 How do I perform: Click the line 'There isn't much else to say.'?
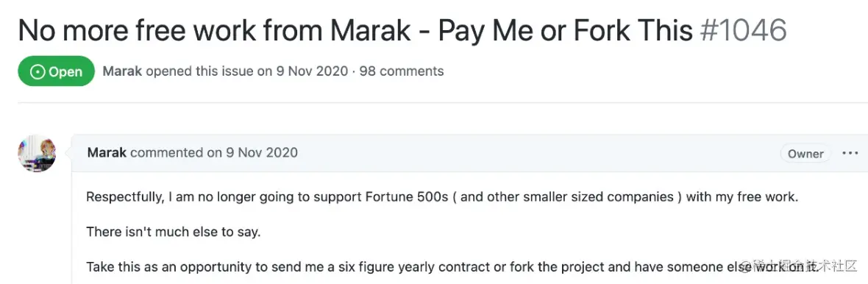click(174, 232)
